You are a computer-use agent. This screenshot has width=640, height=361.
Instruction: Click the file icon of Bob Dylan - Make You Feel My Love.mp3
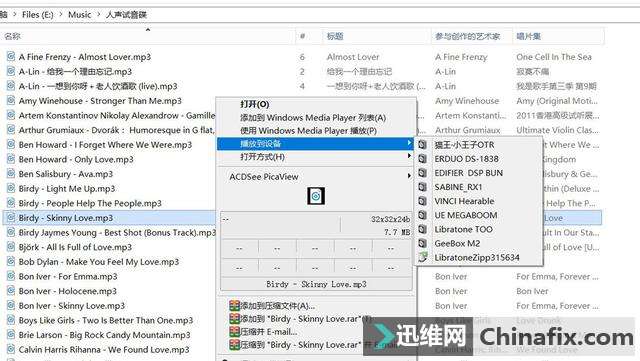(11, 261)
